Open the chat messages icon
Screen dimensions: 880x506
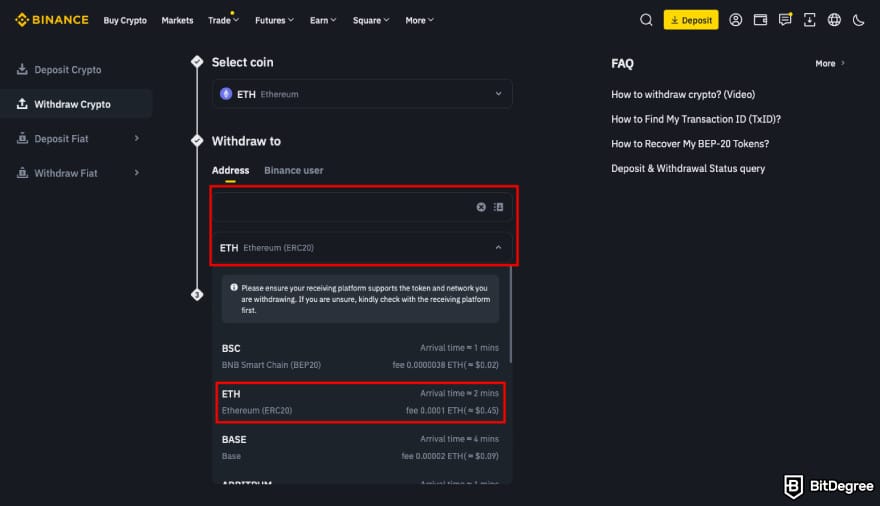(x=785, y=20)
